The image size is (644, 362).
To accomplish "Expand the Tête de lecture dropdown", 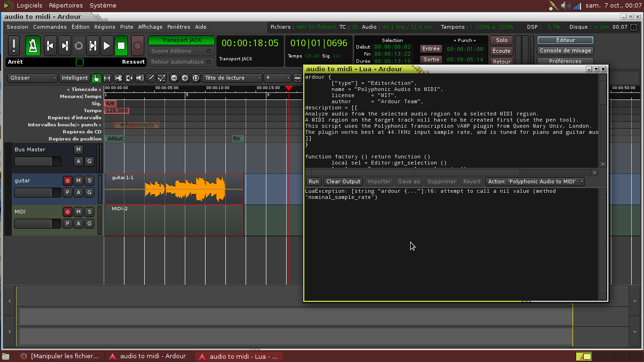I will [x=232, y=78].
